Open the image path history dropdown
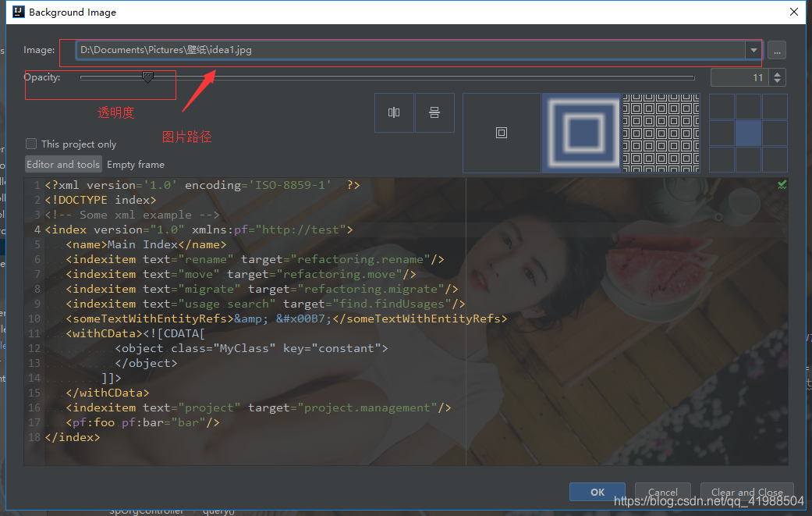 tap(753, 50)
